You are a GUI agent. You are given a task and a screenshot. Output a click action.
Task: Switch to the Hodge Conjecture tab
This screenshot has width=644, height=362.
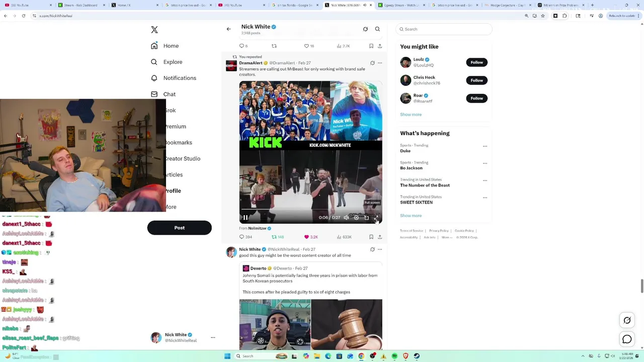(x=507, y=5)
